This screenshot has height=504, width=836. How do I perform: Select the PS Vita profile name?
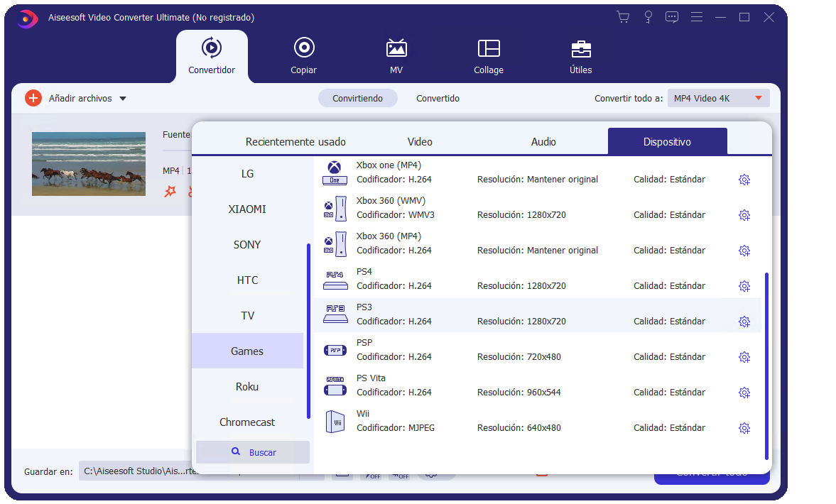coord(371,378)
